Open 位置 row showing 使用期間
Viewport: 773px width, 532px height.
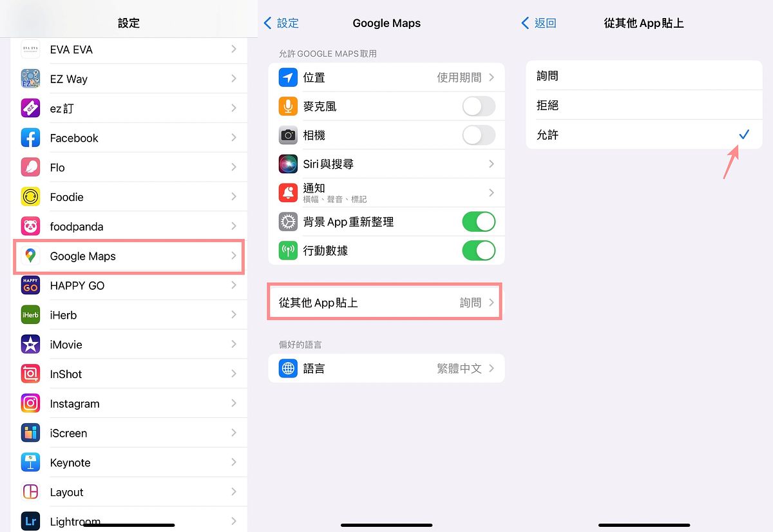click(386, 77)
